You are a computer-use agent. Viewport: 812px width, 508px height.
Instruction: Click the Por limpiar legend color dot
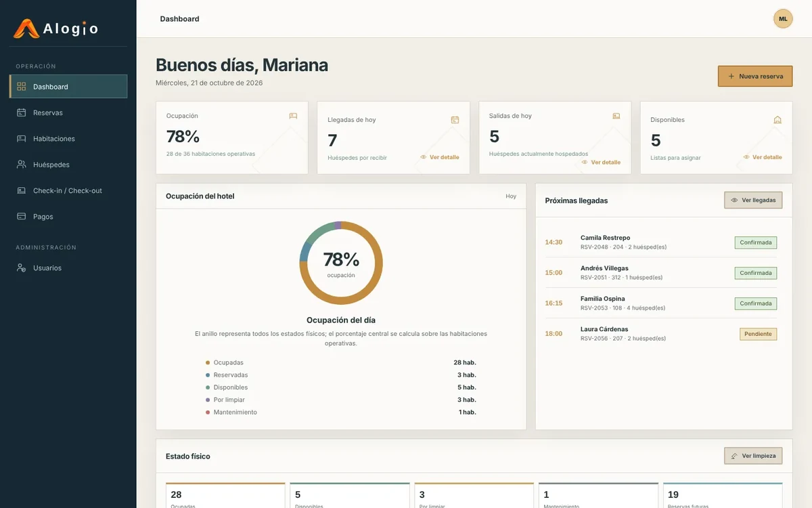pyautogui.click(x=208, y=400)
